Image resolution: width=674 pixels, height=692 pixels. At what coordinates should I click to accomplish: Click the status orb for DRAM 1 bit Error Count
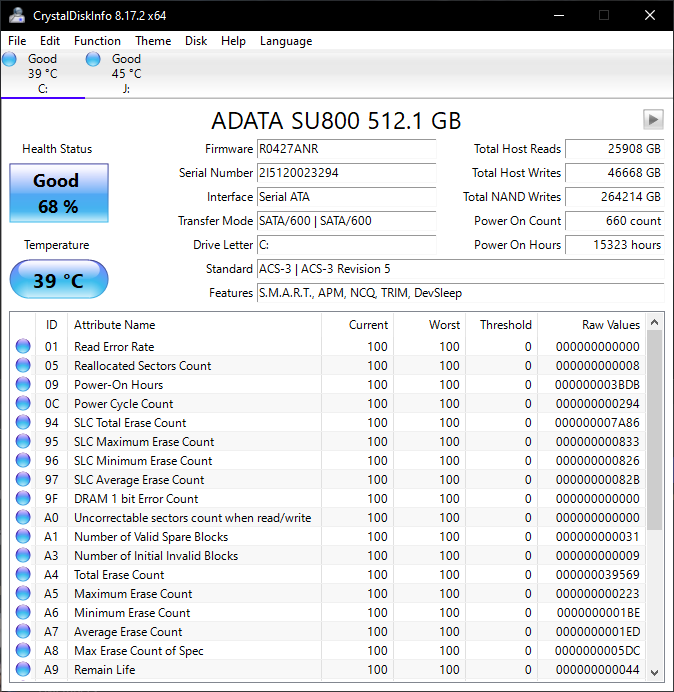(x=23, y=498)
